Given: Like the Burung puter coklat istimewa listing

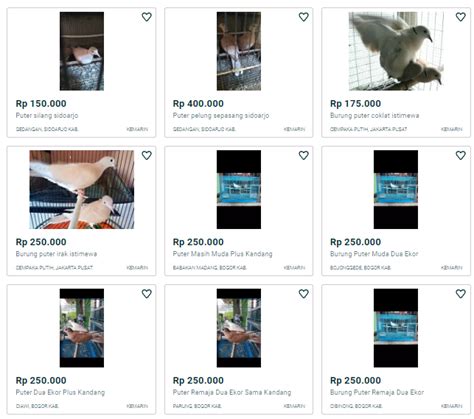Looking at the screenshot, I should coord(461,17).
